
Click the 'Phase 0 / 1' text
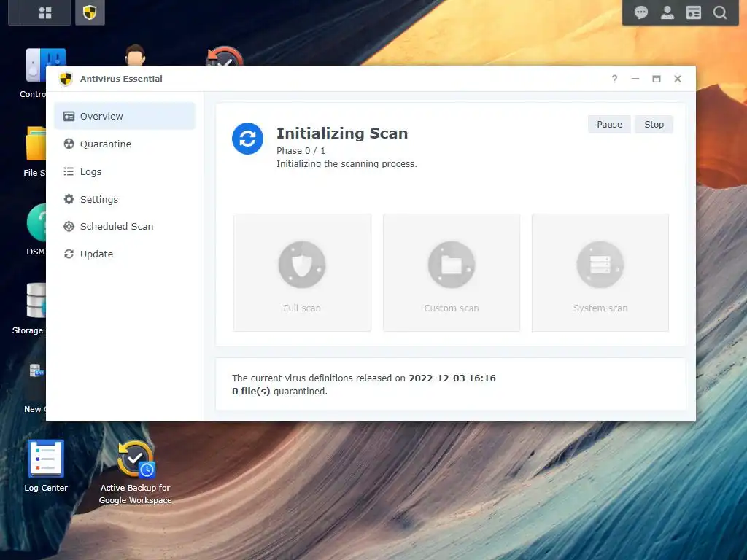[x=301, y=150]
